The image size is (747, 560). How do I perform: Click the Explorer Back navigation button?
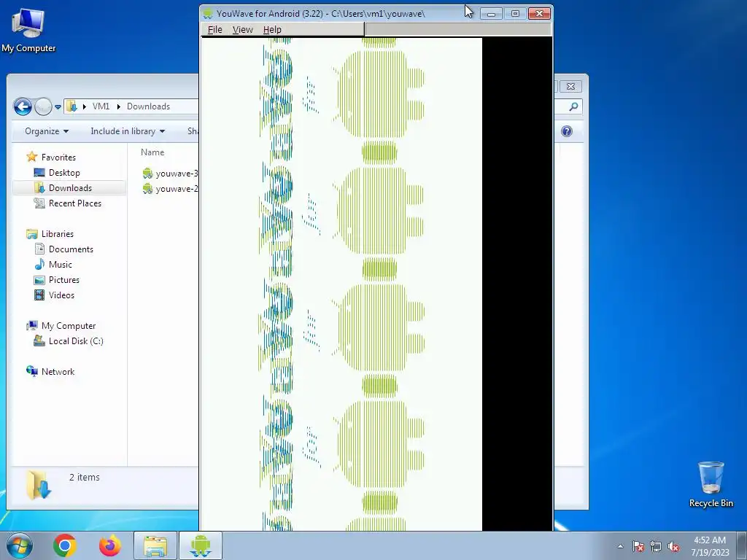click(23, 106)
